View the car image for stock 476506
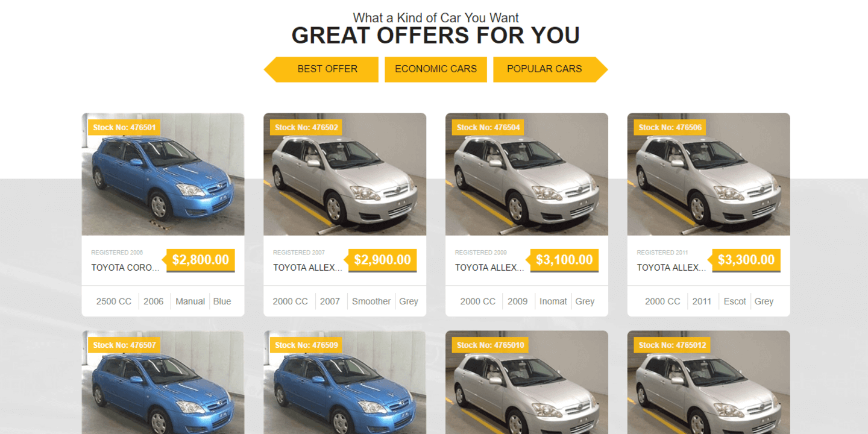 point(709,174)
